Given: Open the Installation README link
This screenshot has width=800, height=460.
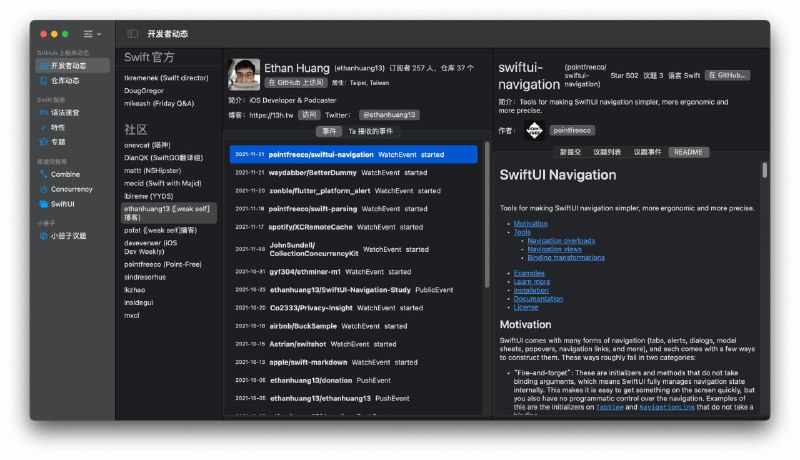Looking at the screenshot, I should click(x=531, y=291).
